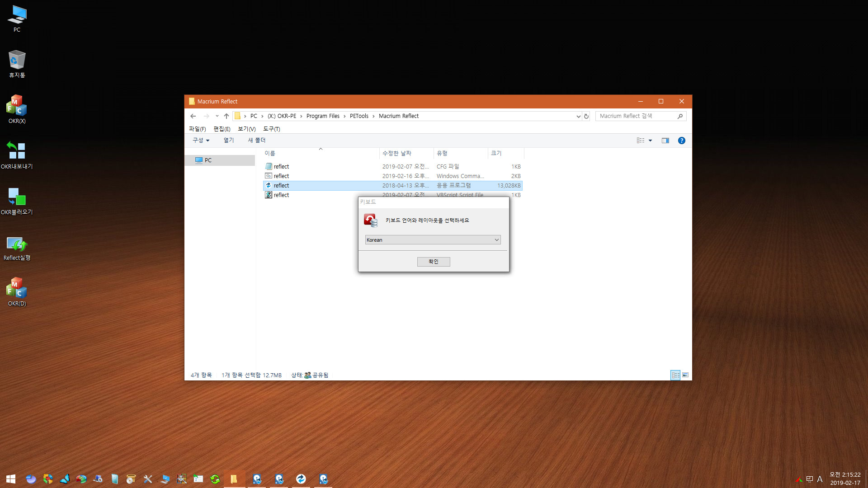This screenshot has width=868, height=488.
Task: Click the Explorer Forward arrow
Action: (x=206, y=116)
